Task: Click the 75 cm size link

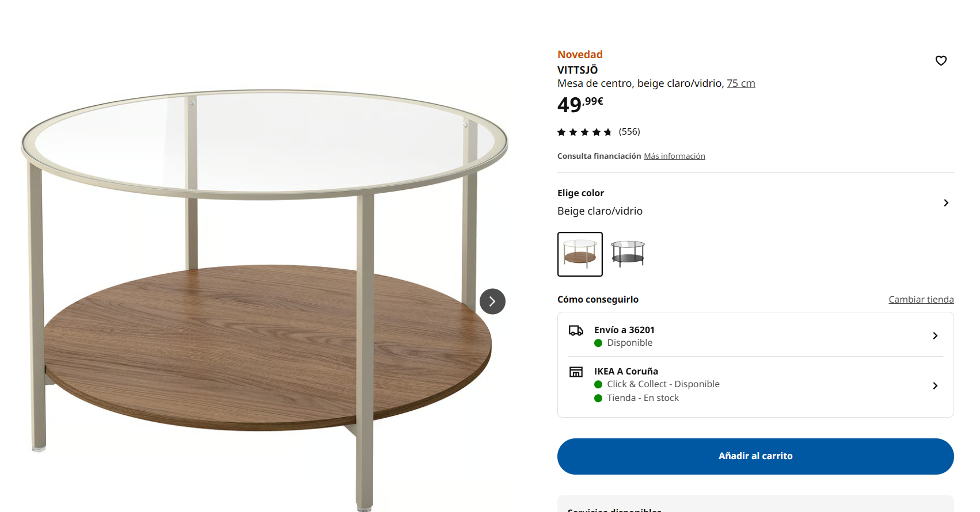Action: (741, 83)
